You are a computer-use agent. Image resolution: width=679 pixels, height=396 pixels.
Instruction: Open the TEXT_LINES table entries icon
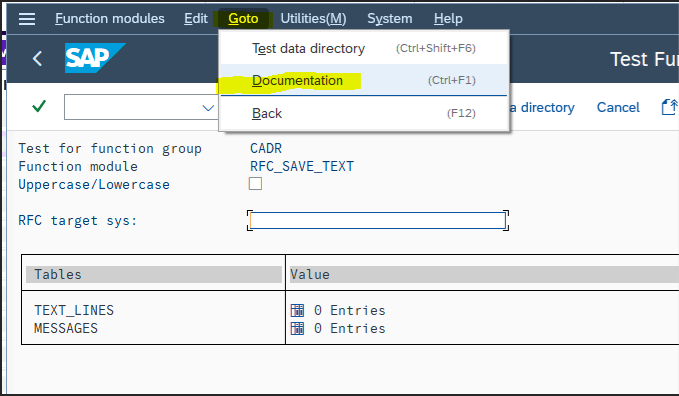pyautogui.click(x=297, y=310)
